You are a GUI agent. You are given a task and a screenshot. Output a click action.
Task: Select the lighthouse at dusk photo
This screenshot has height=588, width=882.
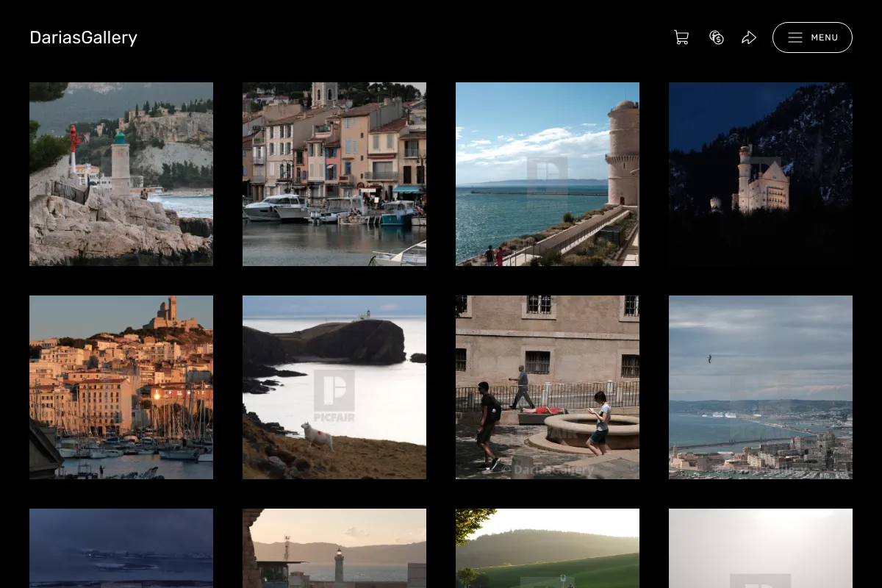[x=334, y=548]
